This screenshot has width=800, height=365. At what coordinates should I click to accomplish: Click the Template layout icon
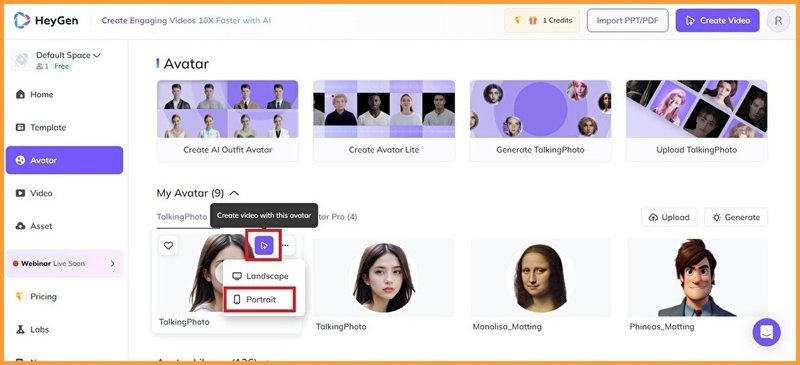[20, 128]
